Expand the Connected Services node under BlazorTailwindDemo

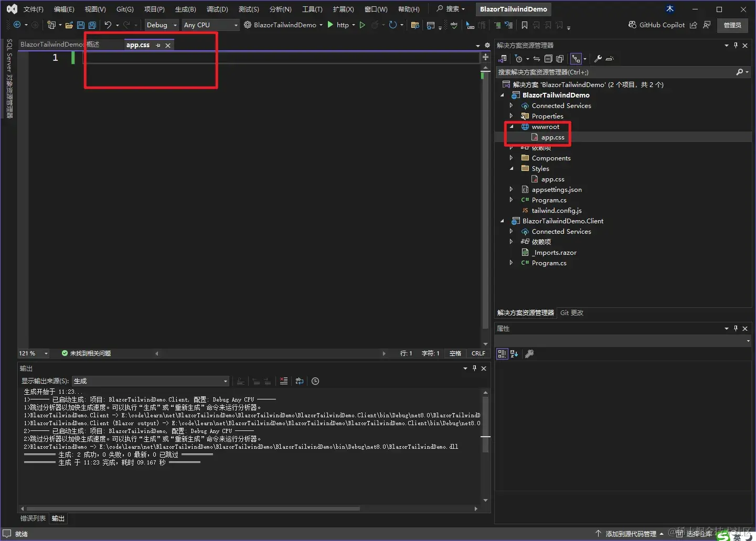pos(512,105)
